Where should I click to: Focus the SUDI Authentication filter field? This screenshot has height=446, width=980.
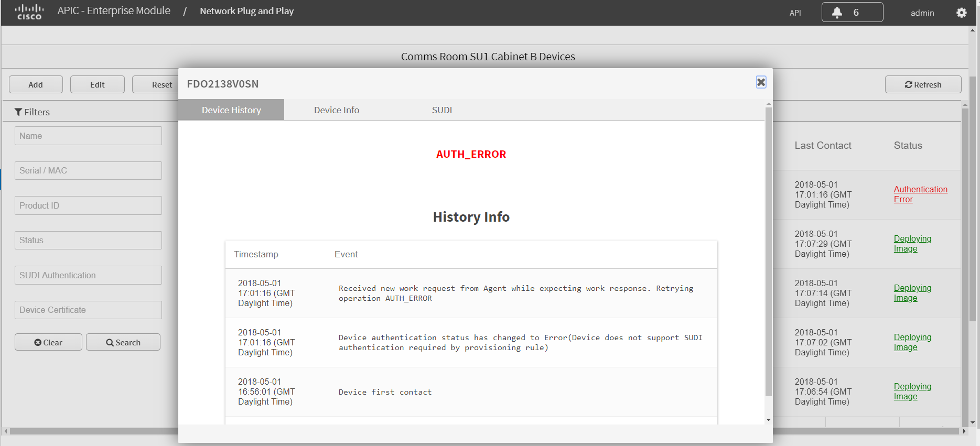[x=88, y=275]
